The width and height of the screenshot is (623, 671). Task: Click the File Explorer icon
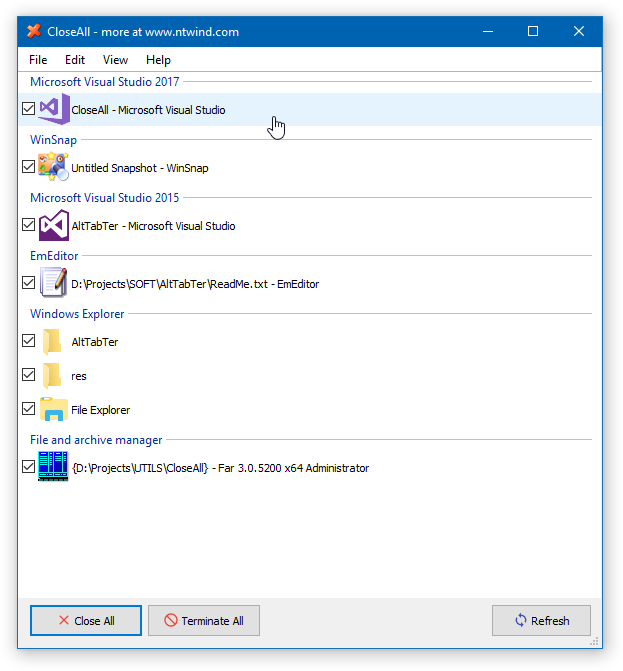54,409
